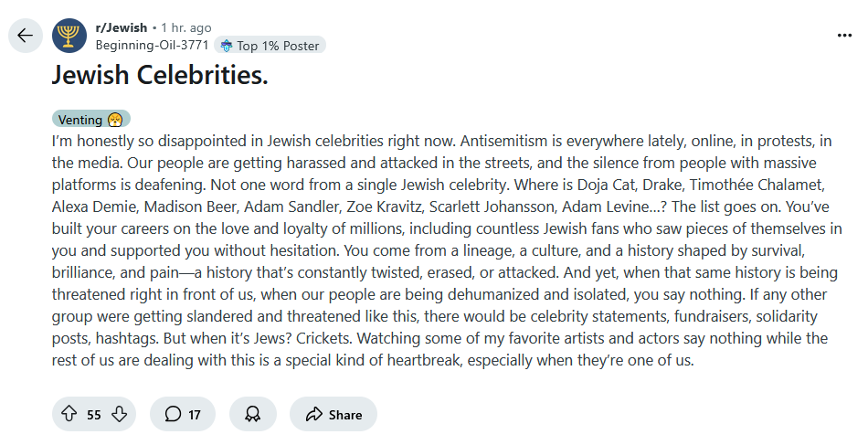Click the 55 vote score count

pyautogui.click(x=94, y=415)
